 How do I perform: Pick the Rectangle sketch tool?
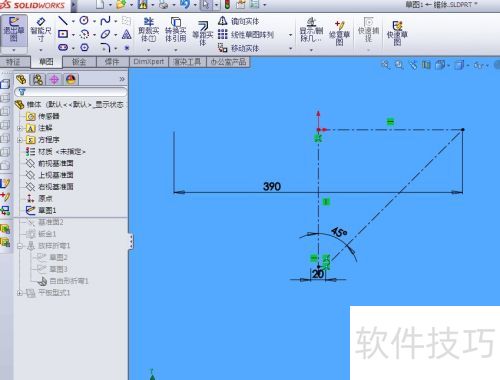[x=63, y=34]
